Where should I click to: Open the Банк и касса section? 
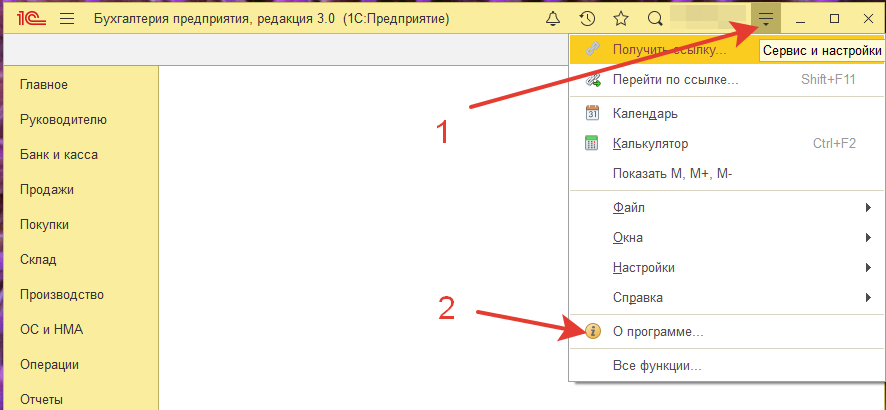coord(59,155)
